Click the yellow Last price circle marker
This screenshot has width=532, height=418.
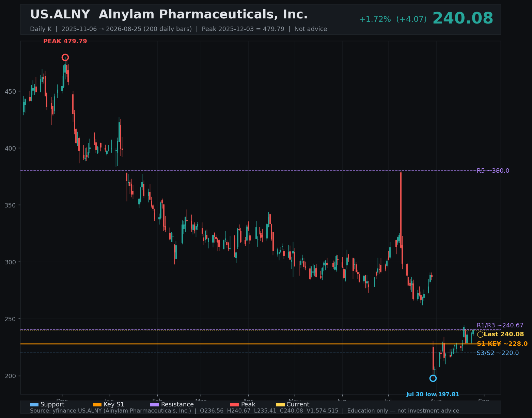pyautogui.click(x=480, y=335)
